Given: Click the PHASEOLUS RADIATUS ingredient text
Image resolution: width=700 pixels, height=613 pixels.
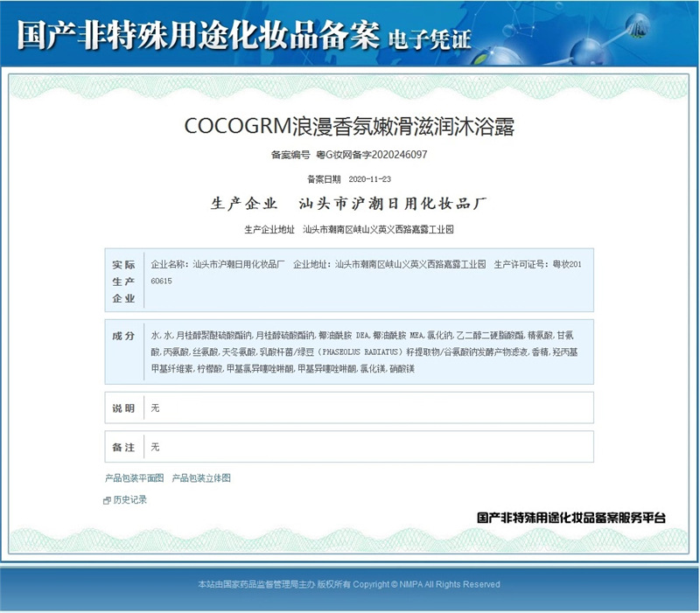Looking at the screenshot, I should click(360, 352).
